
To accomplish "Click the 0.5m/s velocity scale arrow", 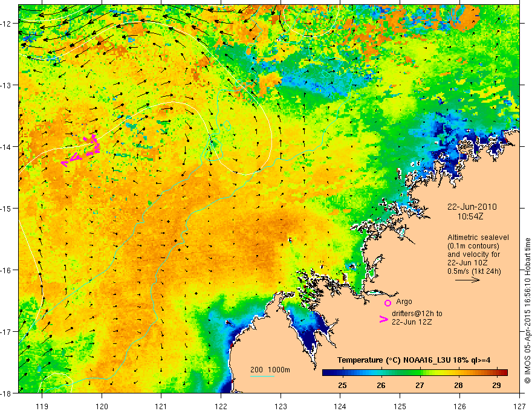I will 467,280.
